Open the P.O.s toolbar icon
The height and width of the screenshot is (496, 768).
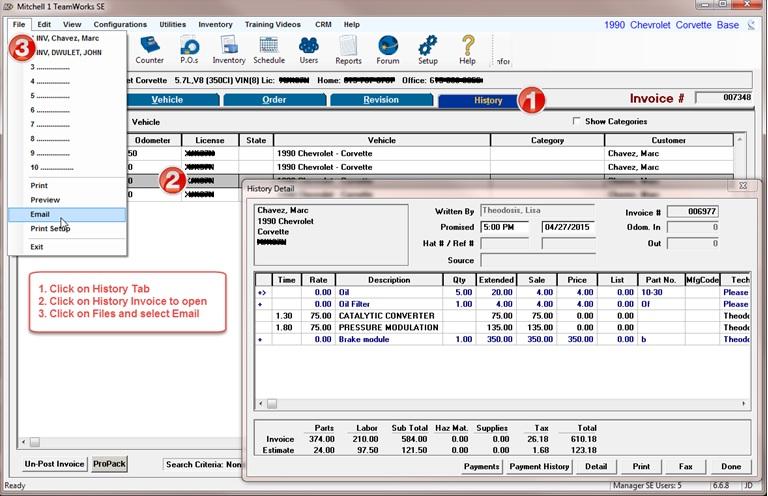pyautogui.click(x=189, y=50)
